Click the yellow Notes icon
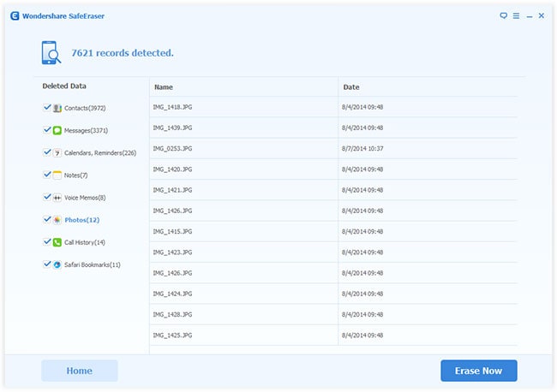Image resolution: width=557 pixels, height=392 pixels. (57, 175)
